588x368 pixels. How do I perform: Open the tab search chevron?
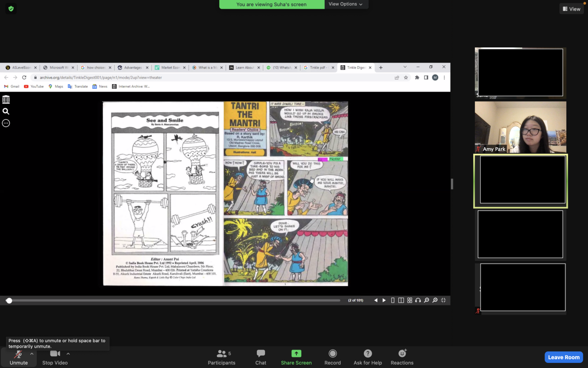tap(405, 67)
